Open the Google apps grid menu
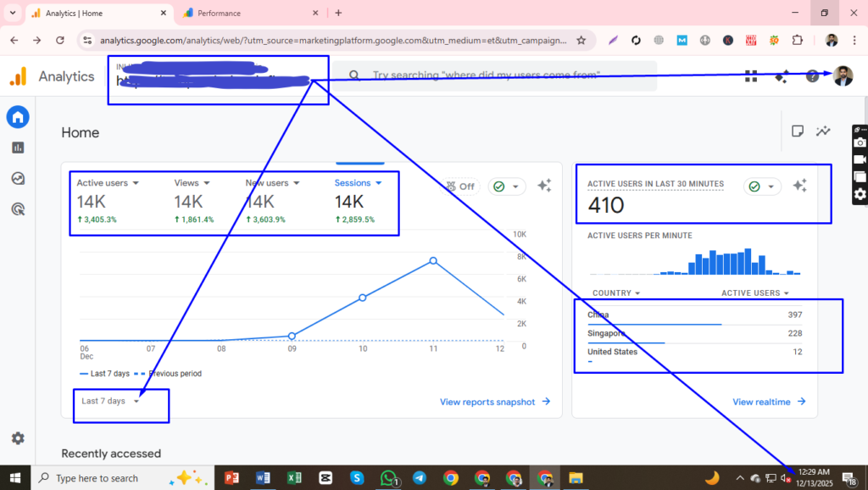Viewport: 868px width, 490px height. [x=751, y=75]
